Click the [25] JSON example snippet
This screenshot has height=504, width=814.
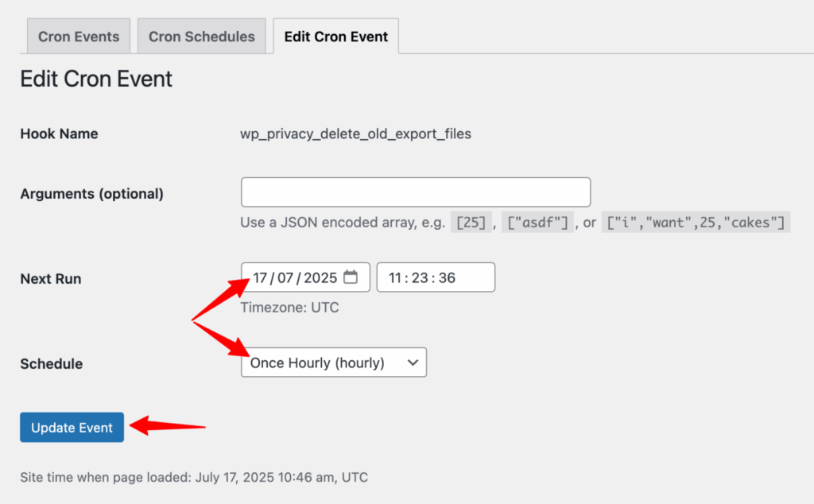click(x=471, y=222)
